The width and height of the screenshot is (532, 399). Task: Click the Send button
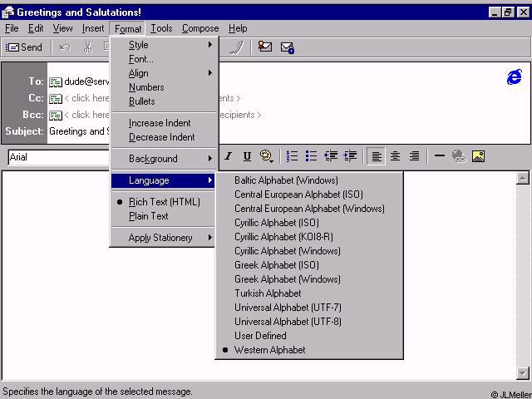(x=24, y=47)
